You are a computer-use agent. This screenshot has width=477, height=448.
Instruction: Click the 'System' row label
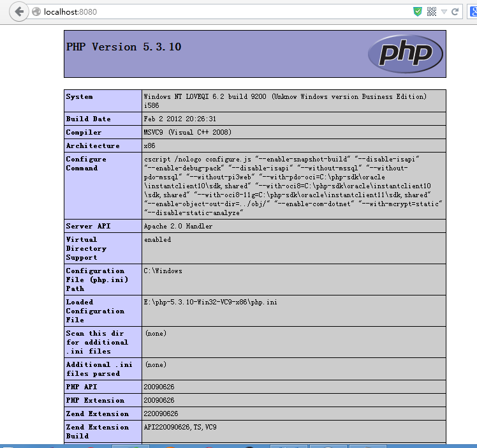tap(80, 97)
